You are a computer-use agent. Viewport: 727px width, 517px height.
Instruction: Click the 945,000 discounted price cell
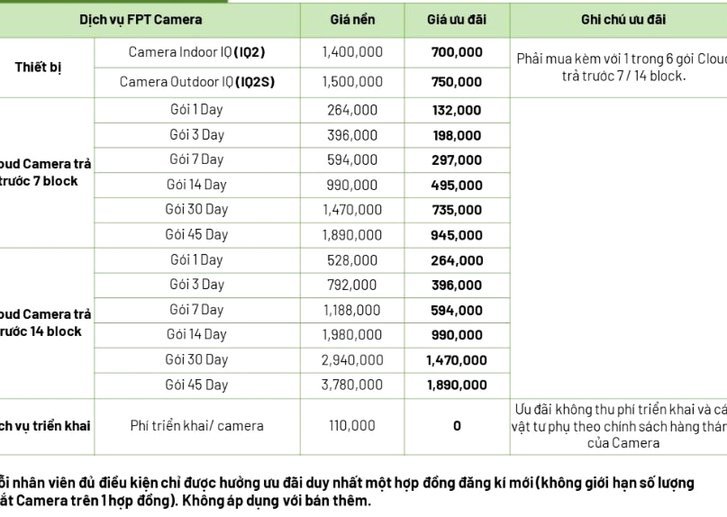(457, 235)
